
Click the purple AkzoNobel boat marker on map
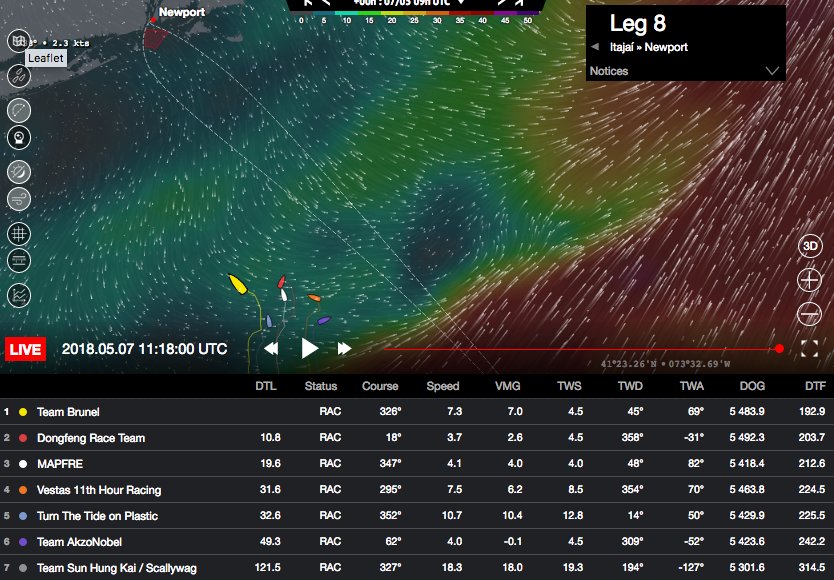pos(324,320)
